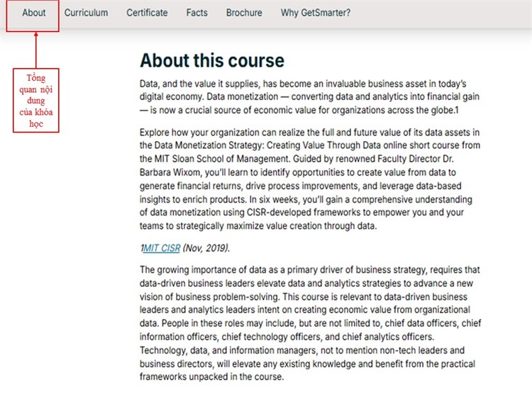
Task: Select the Certificate tab
Action: tap(147, 13)
